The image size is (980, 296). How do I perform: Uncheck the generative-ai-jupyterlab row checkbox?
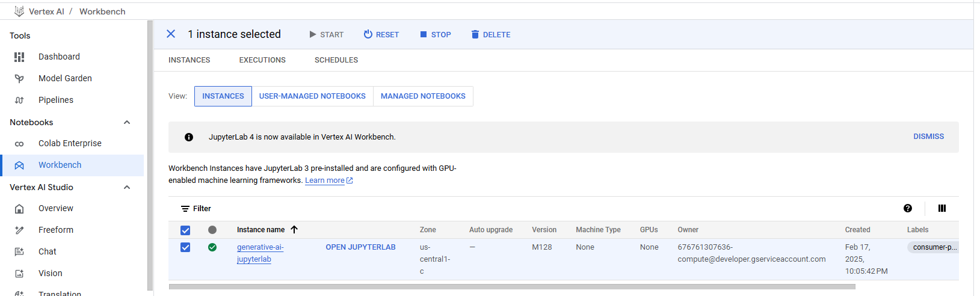click(x=185, y=247)
